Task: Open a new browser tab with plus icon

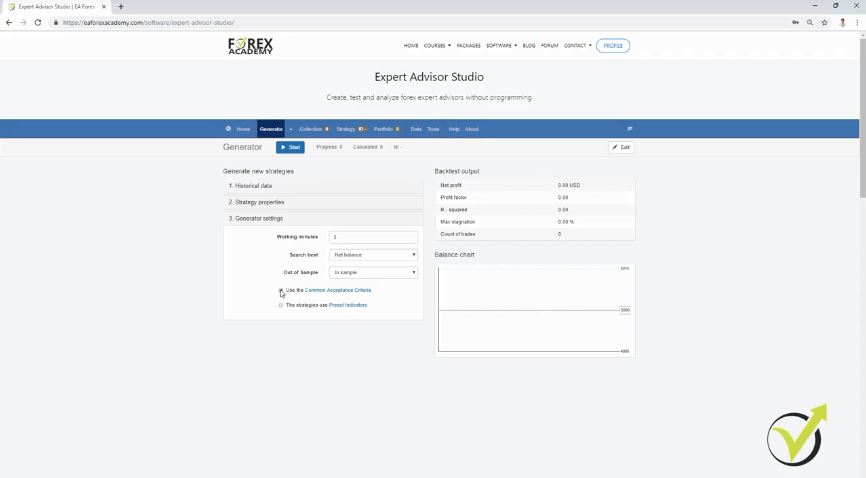Action: click(121, 7)
